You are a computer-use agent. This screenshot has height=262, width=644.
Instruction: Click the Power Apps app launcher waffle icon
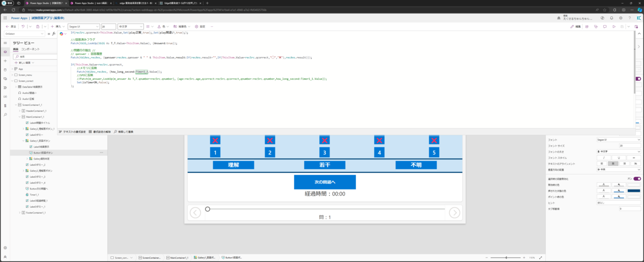click(x=5, y=18)
